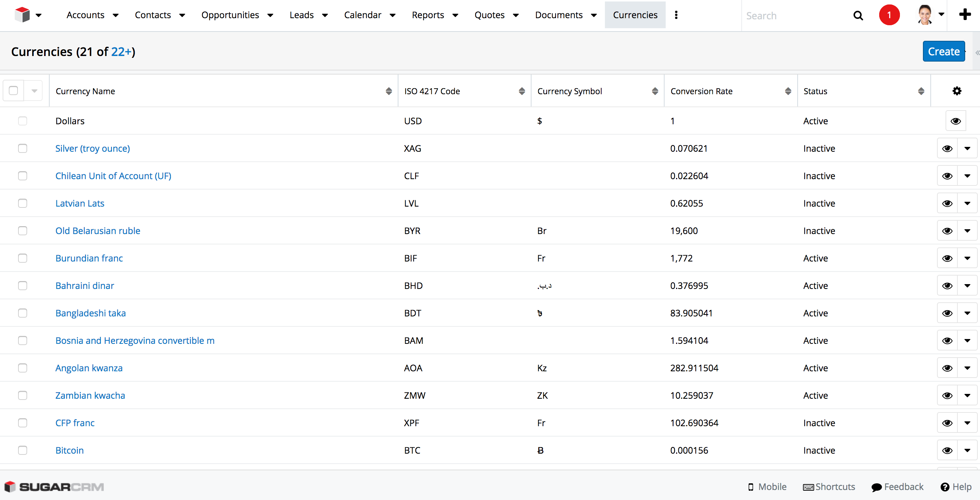Viewport: 980px width, 500px height.
Task: Expand row actions for CFP franc
Action: click(x=967, y=423)
